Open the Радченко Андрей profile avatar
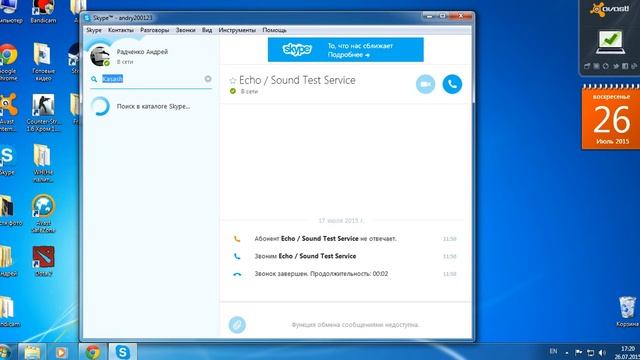 pyautogui.click(x=100, y=56)
